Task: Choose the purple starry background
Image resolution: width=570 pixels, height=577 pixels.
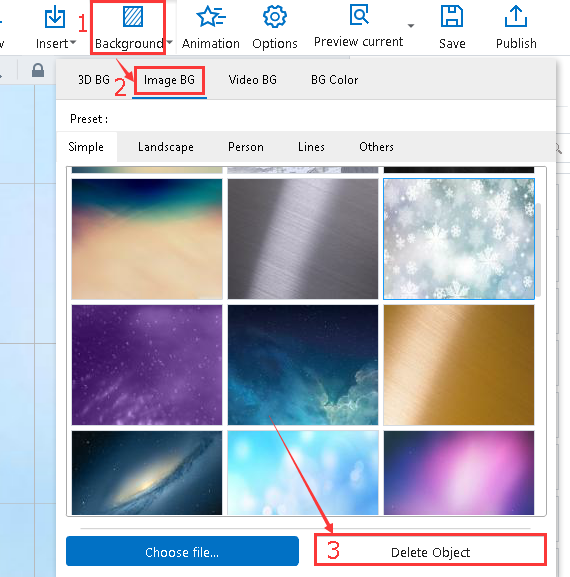Action: pos(147,365)
